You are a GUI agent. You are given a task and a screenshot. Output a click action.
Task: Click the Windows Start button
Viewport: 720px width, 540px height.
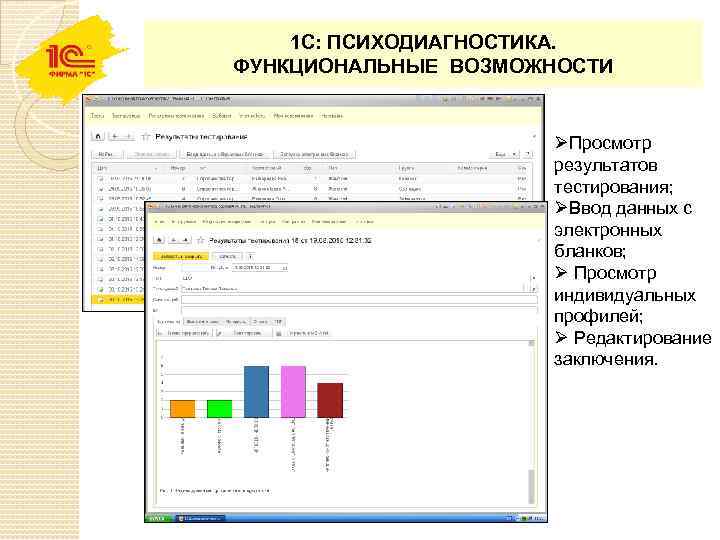[x=158, y=518]
